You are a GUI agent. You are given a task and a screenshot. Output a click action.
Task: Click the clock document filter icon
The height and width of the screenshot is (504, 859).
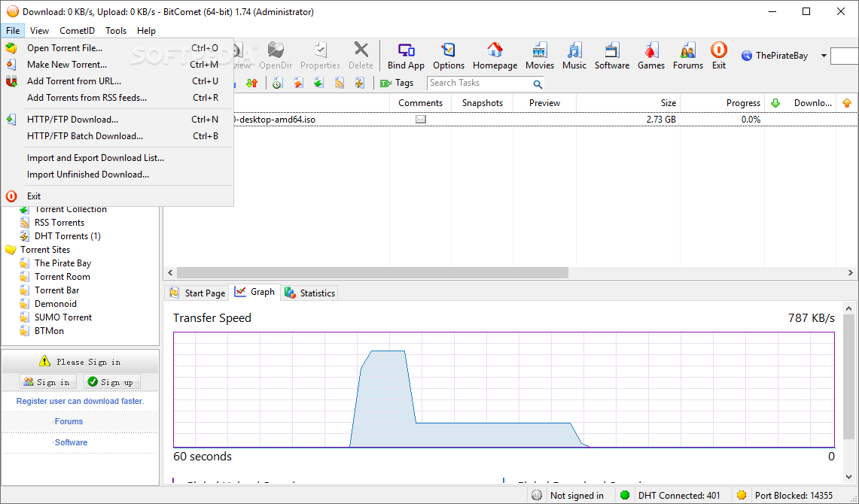(x=278, y=83)
